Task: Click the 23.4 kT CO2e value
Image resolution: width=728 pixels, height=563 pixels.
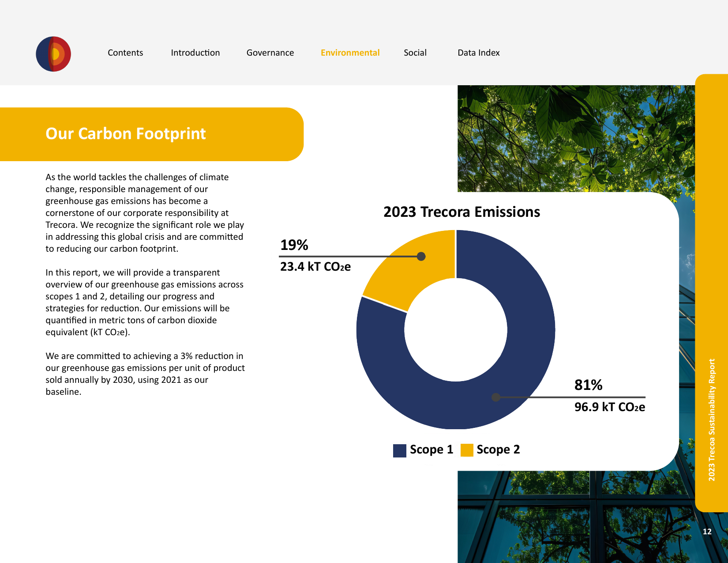Action: click(315, 267)
